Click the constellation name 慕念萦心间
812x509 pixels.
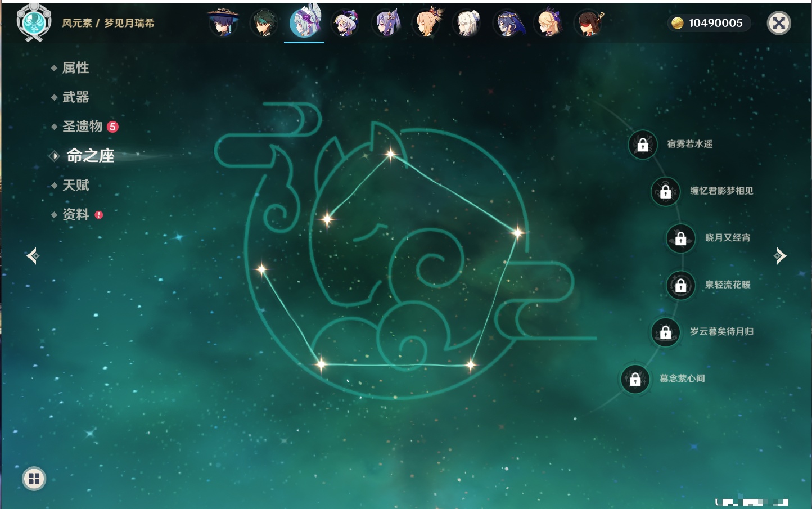(682, 379)
